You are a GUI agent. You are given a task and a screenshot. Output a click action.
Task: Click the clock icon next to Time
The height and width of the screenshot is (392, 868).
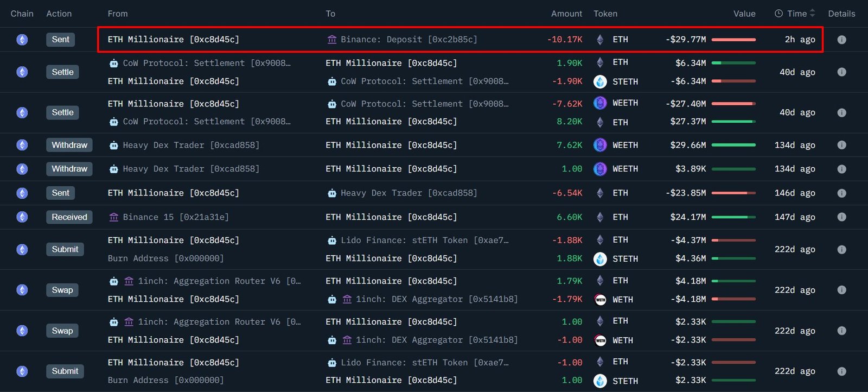click(x=778, y=14)
